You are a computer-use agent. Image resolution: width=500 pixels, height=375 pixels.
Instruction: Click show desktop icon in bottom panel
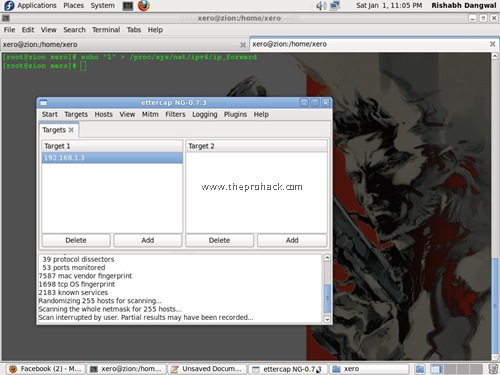tap(420, 369)
